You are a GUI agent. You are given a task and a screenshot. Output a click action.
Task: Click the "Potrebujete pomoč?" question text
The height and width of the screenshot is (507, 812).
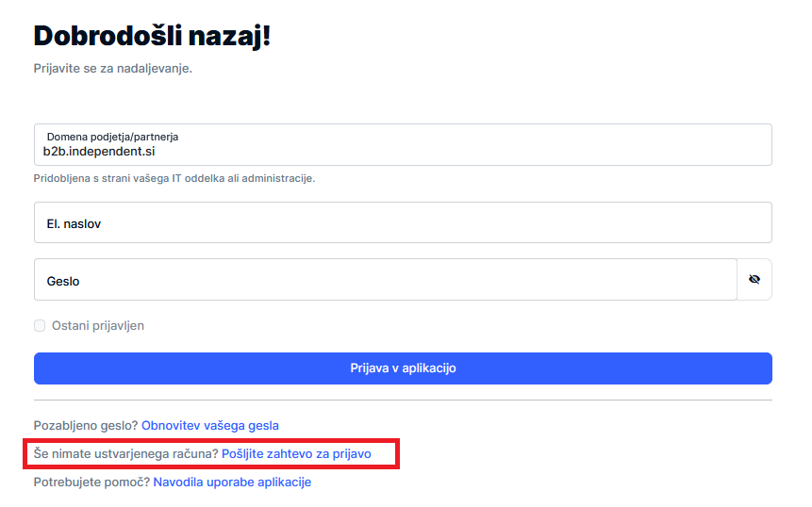tap(91, 482)
